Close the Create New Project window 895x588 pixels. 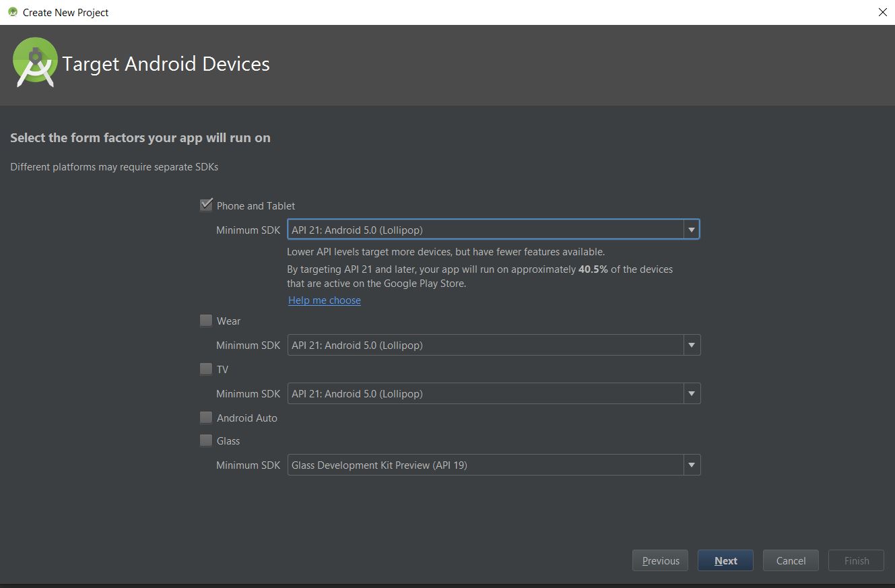pos(883,12)
